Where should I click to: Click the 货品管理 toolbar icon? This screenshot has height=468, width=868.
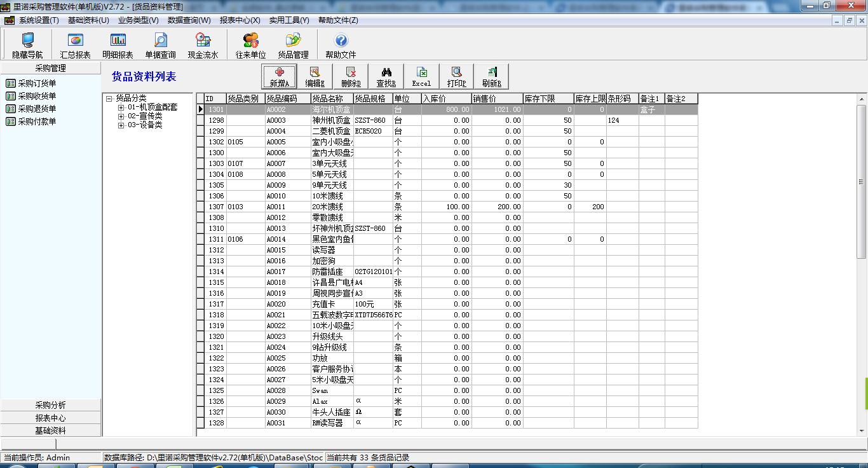tap(293, 46)
